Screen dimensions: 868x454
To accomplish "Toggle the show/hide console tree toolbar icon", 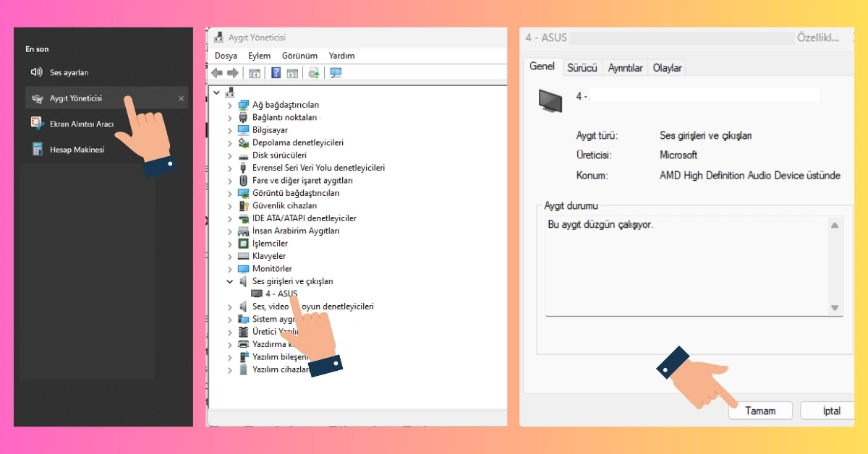I will (255, 72).
